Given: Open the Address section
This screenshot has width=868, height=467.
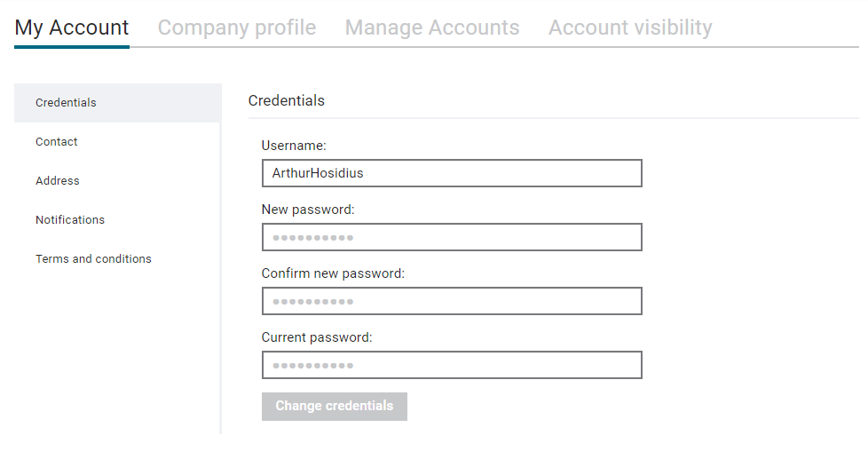Looking at the screenshot, I should [58, 180].
